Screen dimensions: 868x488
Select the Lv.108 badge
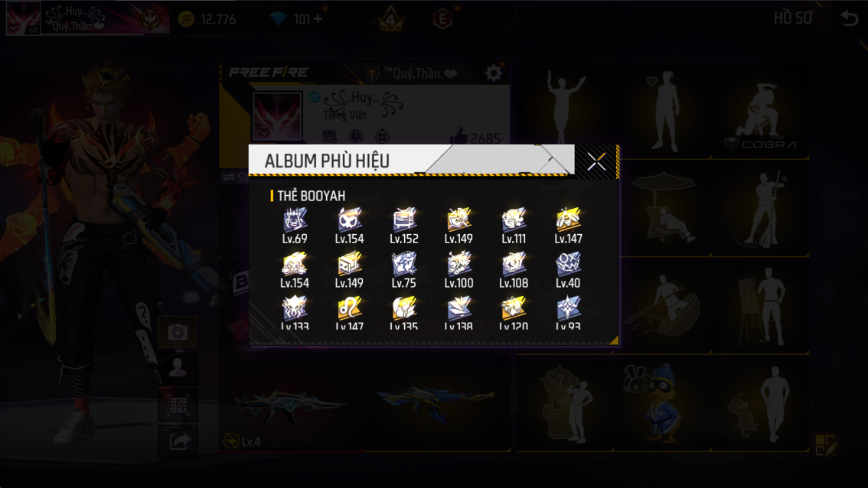pos(514,271)
